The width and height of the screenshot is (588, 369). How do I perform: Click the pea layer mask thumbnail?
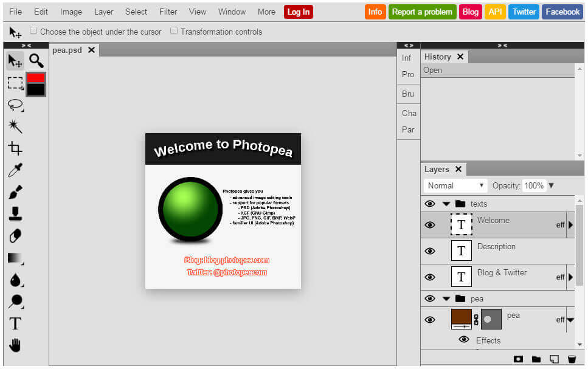[491, 320]
